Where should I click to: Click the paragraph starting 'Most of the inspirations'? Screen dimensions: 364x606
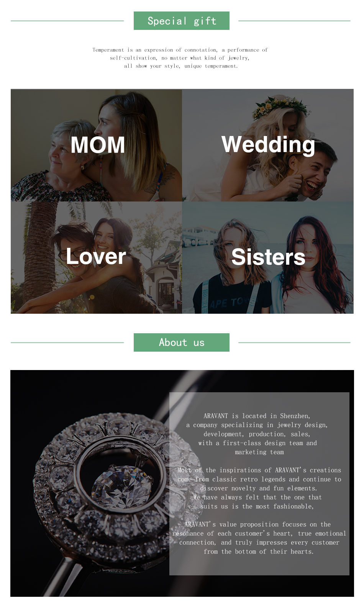(x=259, y=488)
